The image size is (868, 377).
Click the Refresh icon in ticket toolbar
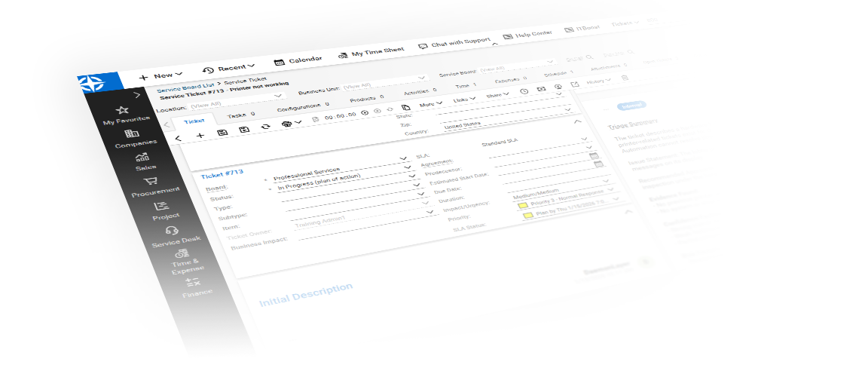coord(265,127)
